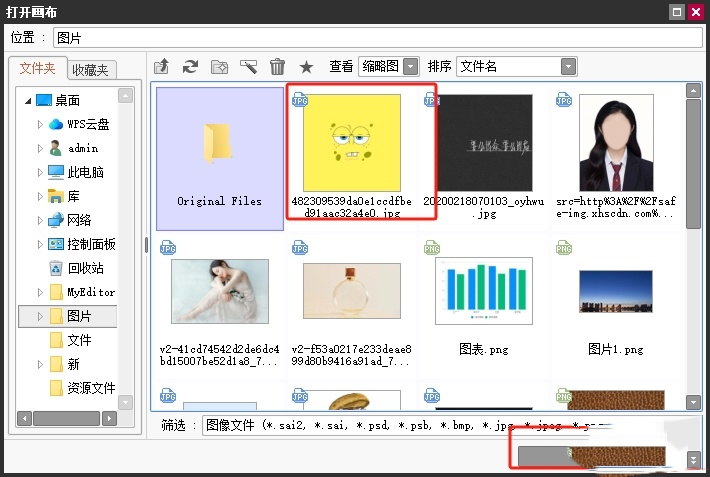Click the 位置 path input field
The height and width of the screenshot is (477, 710).
pos(378,38)
